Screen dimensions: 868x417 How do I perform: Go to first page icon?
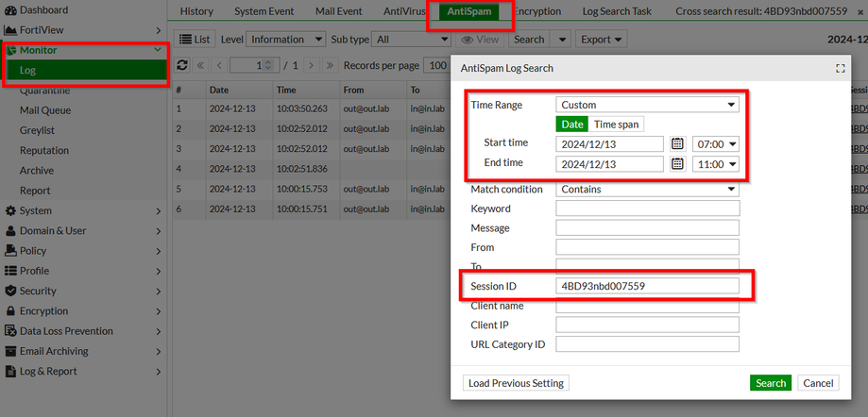click(200, 65)
